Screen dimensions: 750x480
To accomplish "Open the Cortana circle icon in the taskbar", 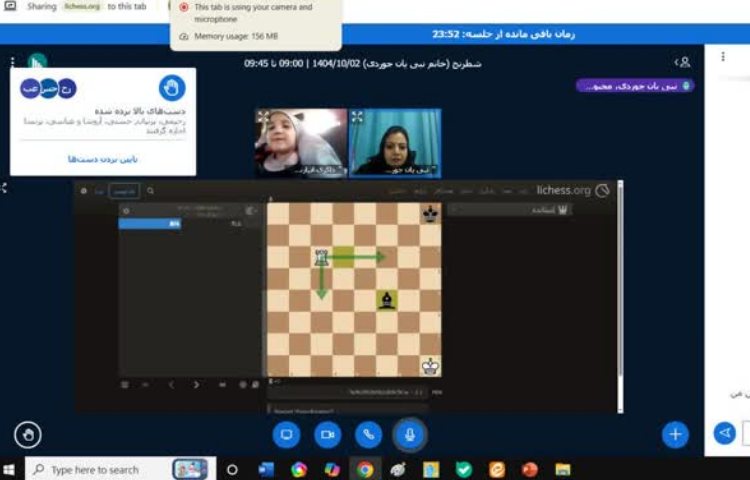I will pyautogui.click(x=232, y=470).
